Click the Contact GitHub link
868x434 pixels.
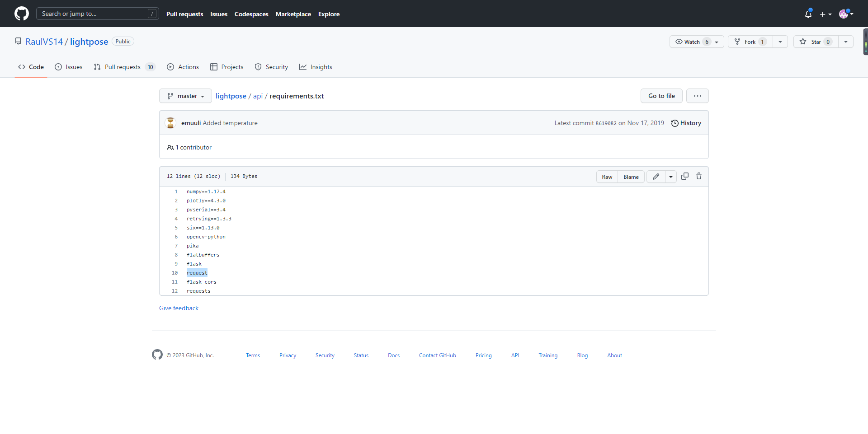click(438, 355)
